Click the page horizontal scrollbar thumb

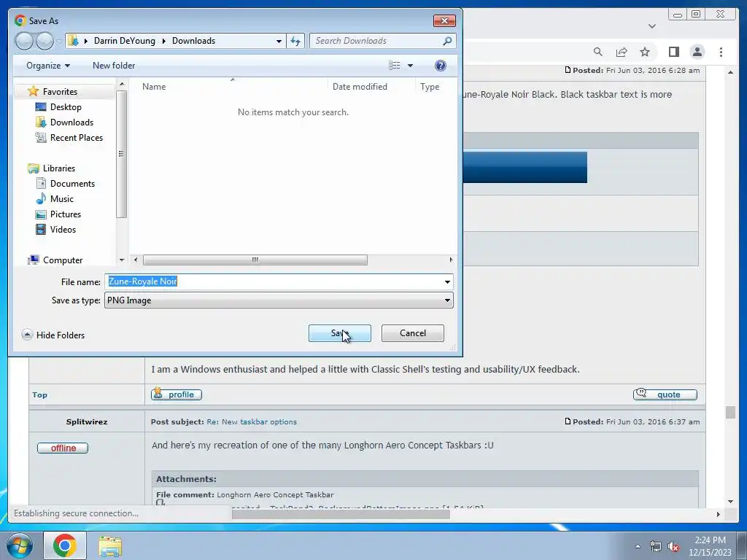pos(341,514)
